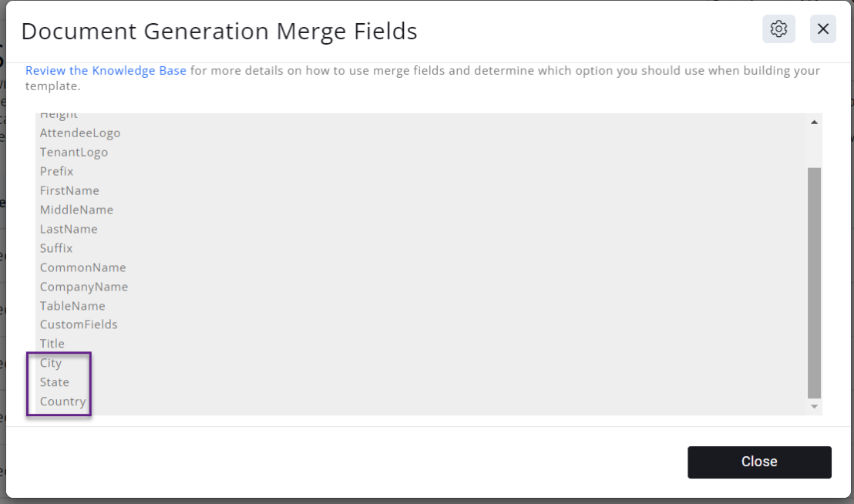Choose the Prefix merge field
This screenshot has width=854, height=504.
point(57,171)
